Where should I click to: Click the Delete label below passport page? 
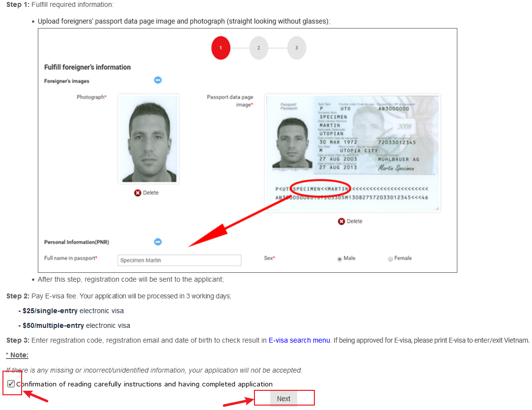click(x=355, y=221)
